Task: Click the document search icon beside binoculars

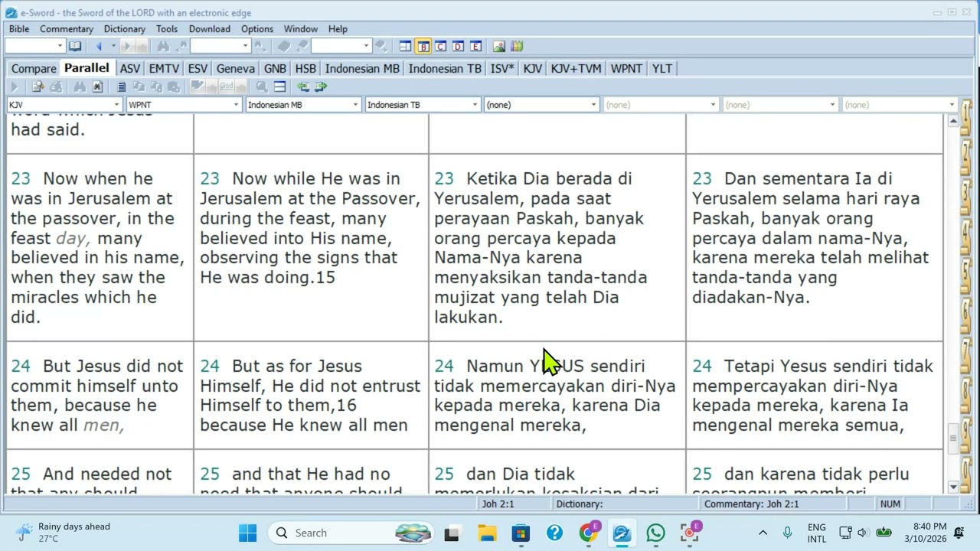Action: coord(97,86)
